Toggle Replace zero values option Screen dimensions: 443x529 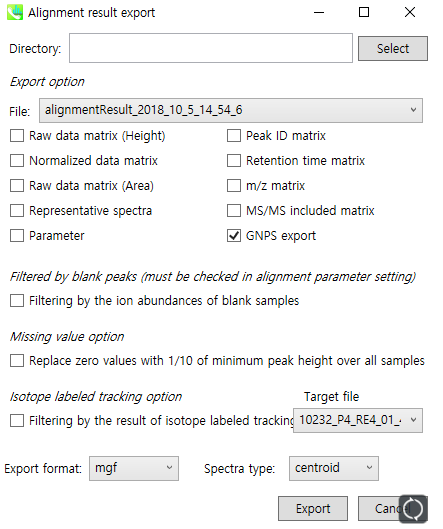17,361
